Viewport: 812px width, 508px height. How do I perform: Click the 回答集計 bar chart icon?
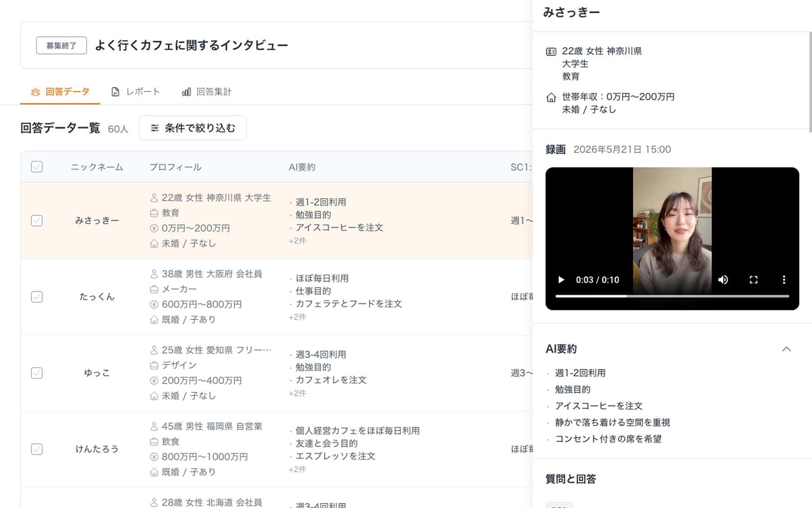[186, 92]
